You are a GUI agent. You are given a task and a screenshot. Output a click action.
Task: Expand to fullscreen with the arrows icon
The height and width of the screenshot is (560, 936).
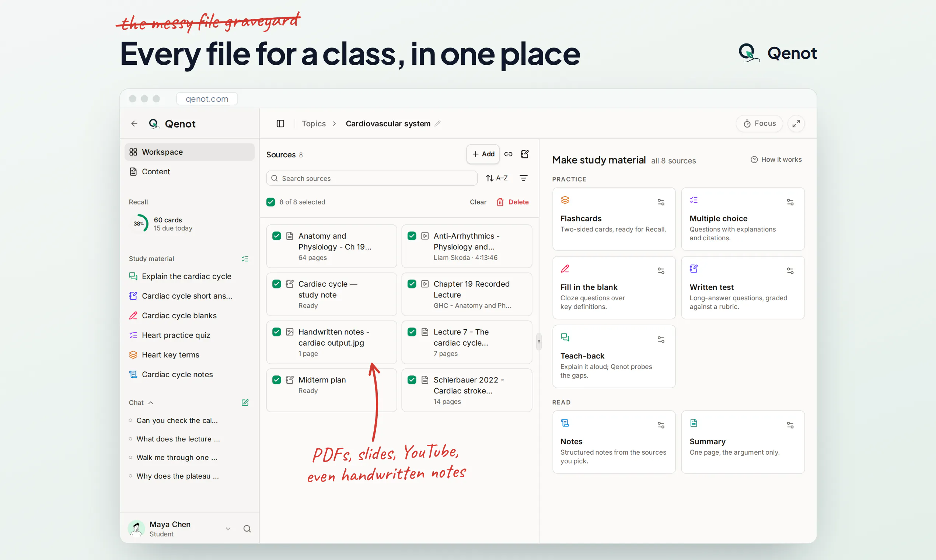(796, 123)
